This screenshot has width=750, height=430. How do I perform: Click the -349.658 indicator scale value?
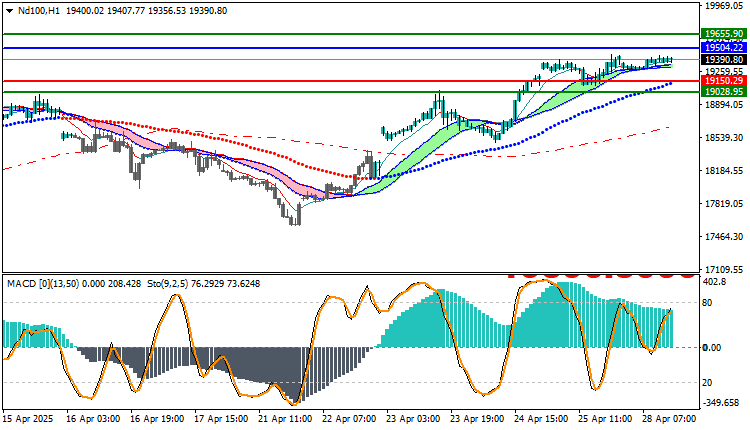[x=720, y=403]
